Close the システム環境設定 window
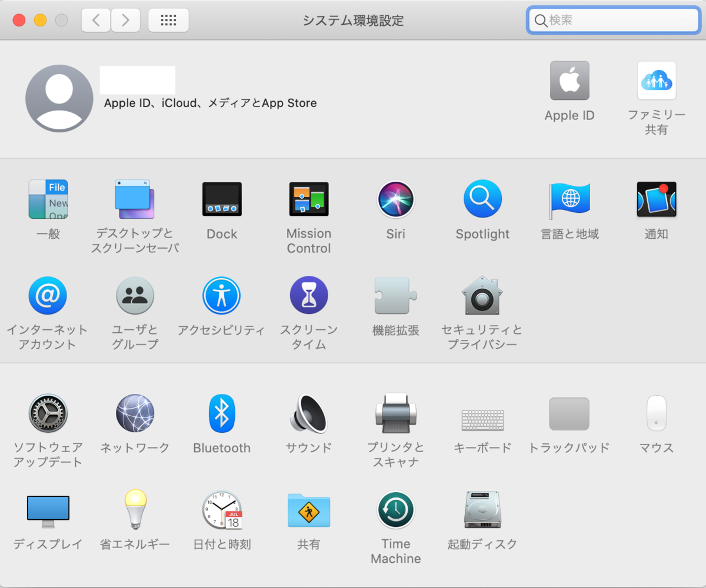The image size is (706, 588). (19, 20)
